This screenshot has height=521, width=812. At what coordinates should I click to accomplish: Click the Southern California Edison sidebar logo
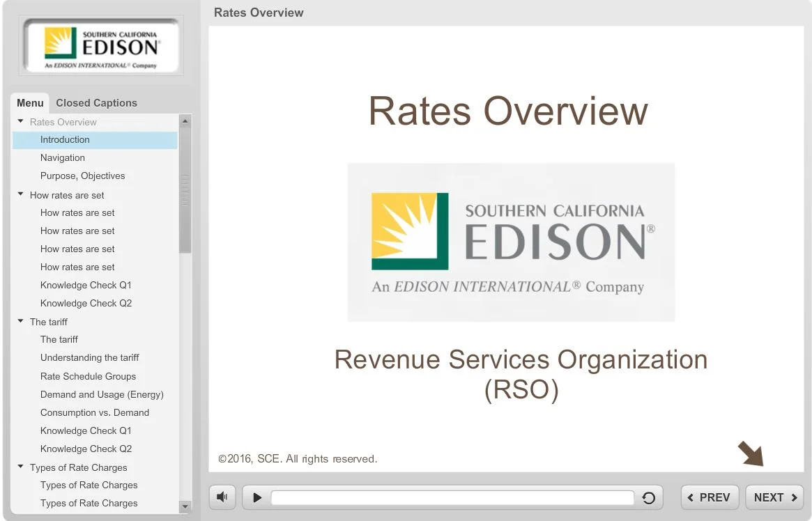101,47
